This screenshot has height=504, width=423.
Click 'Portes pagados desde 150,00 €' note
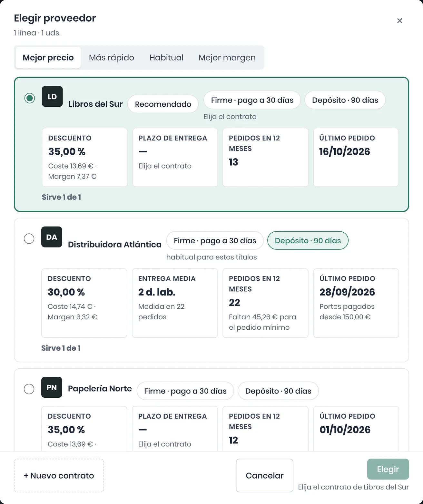pos(347,312)
